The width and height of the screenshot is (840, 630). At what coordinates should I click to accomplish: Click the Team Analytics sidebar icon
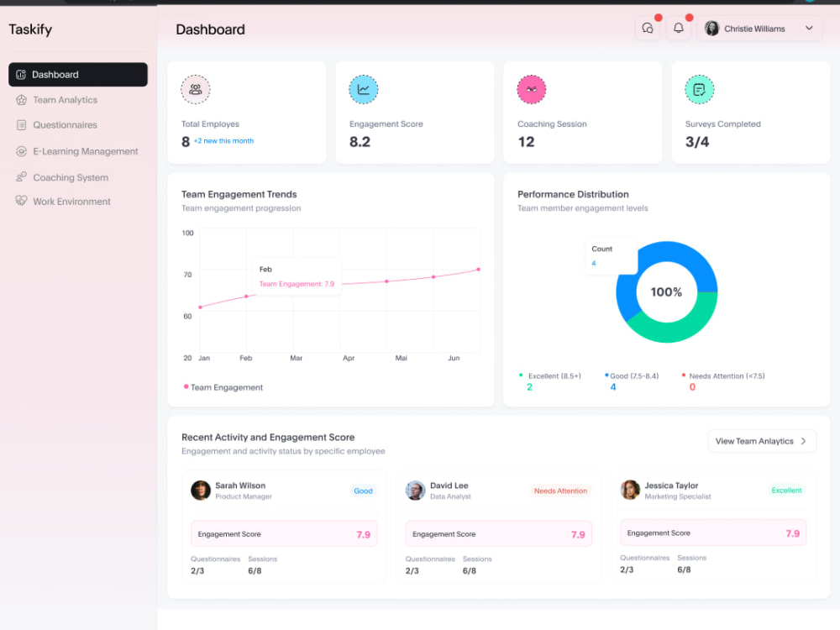click(21, 100)
